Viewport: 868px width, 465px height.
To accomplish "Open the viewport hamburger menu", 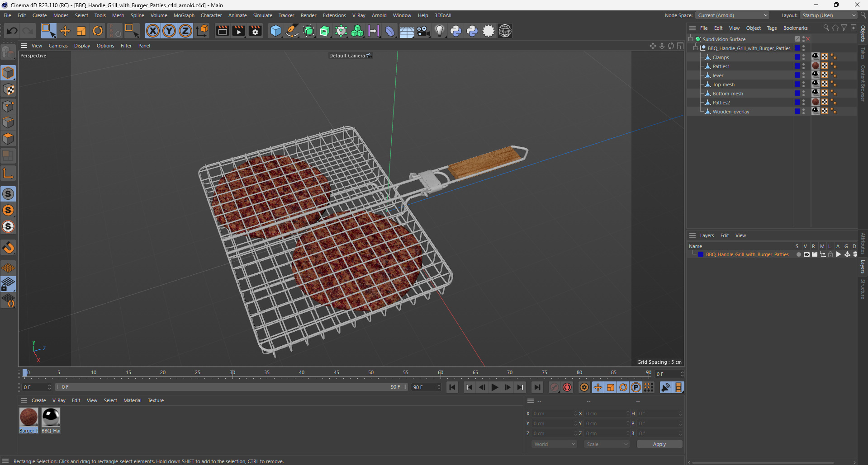I will pos(24,46).
